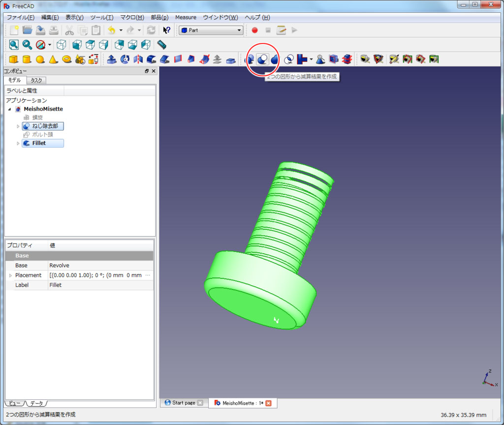Expand the ねじ除去部 tree item
The width and height of the screenshot is (504, 425).
(x=18, y=126)
